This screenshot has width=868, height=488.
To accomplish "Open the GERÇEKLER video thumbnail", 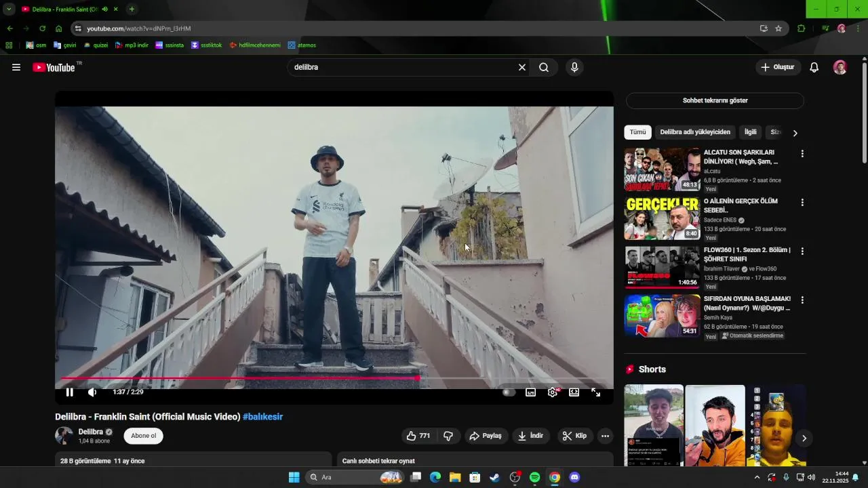I will pos(662,218).
